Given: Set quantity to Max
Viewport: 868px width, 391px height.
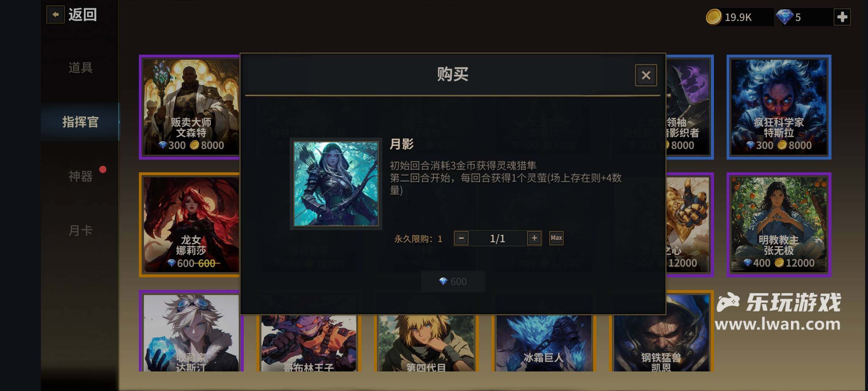Looking at the screenshot, I should pos(556,238).
